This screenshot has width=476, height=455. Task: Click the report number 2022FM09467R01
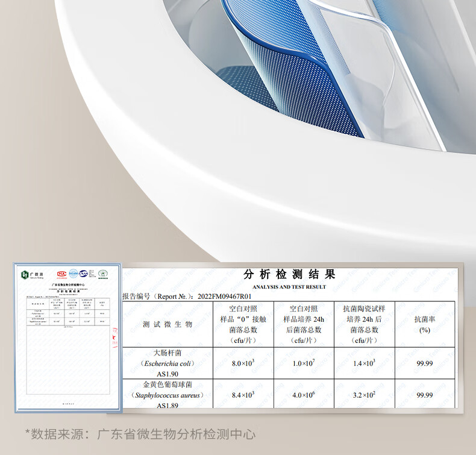(x=224, y=297)
